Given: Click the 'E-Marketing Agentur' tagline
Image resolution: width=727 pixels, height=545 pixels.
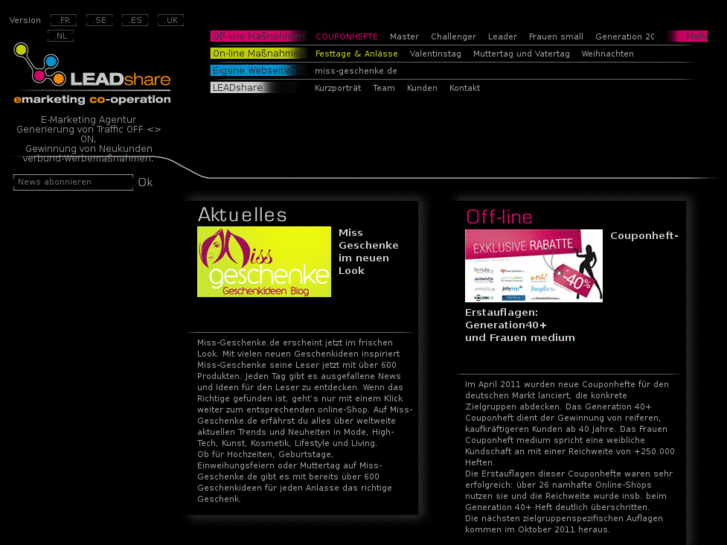Looking at the screenshot, I should 88,119.
